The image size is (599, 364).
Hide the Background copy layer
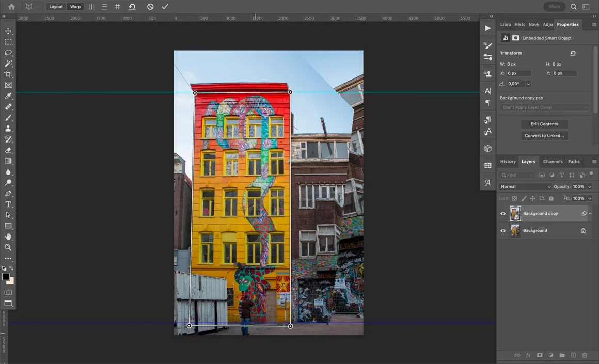503,214
